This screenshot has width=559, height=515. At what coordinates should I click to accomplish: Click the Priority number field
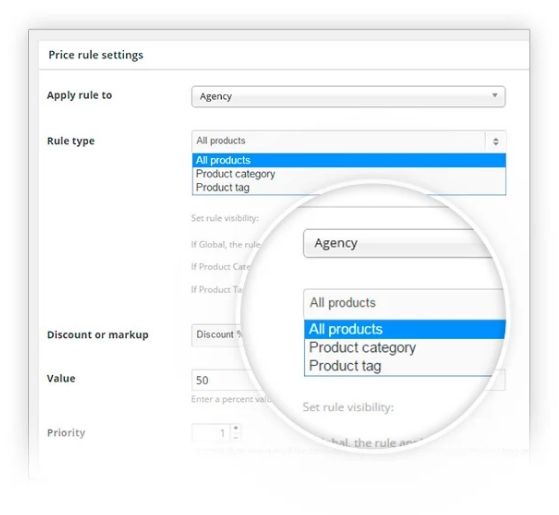(x=212, y=433)
